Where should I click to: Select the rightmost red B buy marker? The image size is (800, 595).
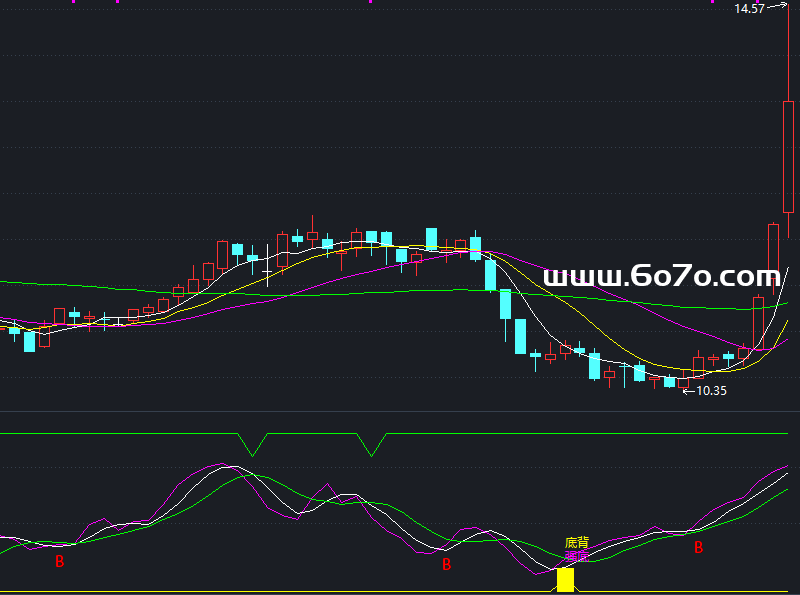tap(698, 548)
